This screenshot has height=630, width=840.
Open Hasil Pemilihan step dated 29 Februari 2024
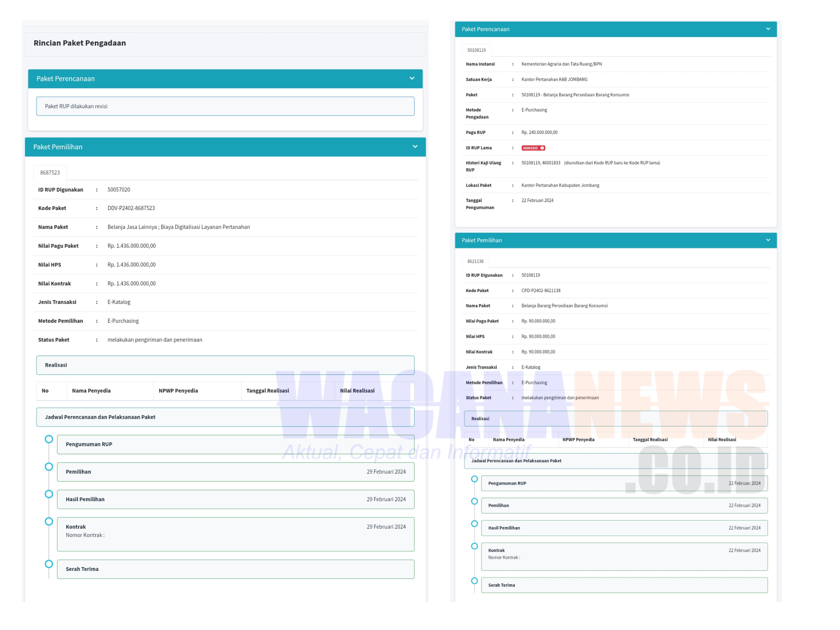(235, 500)
